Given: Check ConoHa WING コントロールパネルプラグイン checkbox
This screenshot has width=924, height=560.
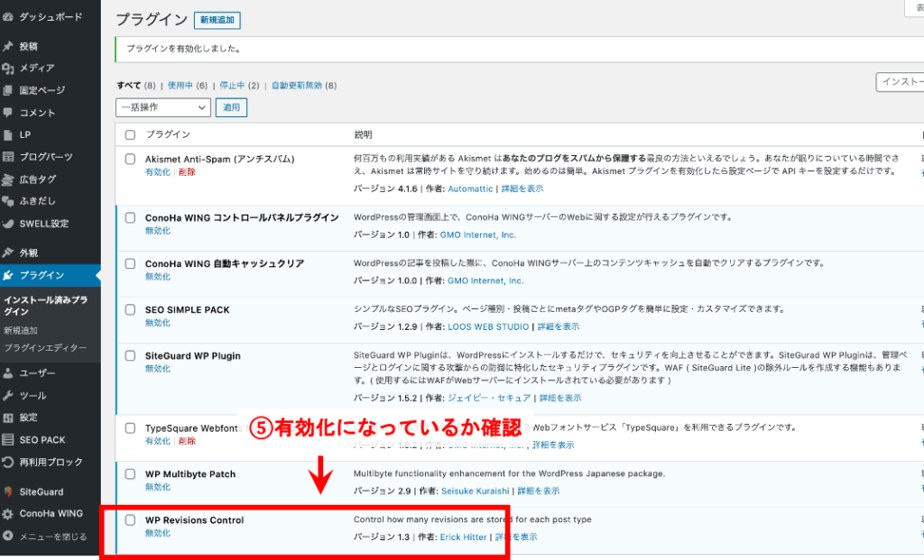Looking at the screenshot, I should pos(130,218).
